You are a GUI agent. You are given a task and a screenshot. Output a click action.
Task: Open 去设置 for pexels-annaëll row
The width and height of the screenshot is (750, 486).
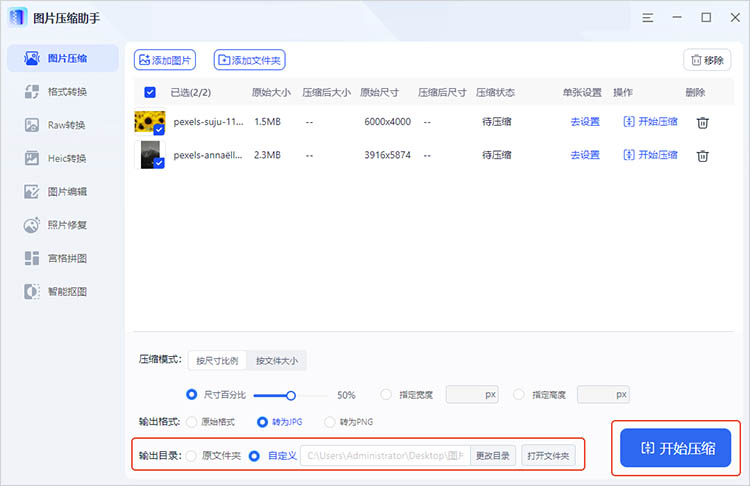[x=585, y=155]
